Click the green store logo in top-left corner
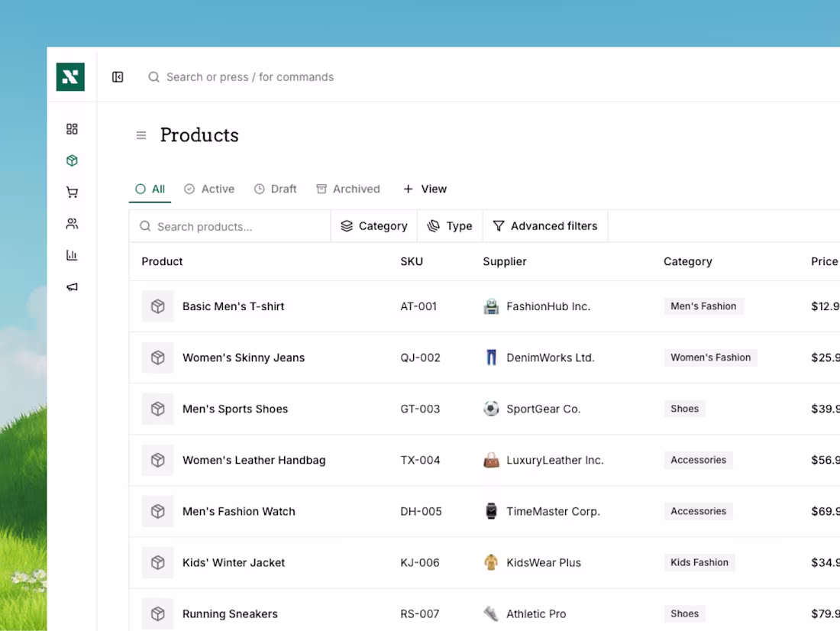 (x=70, y=76)
